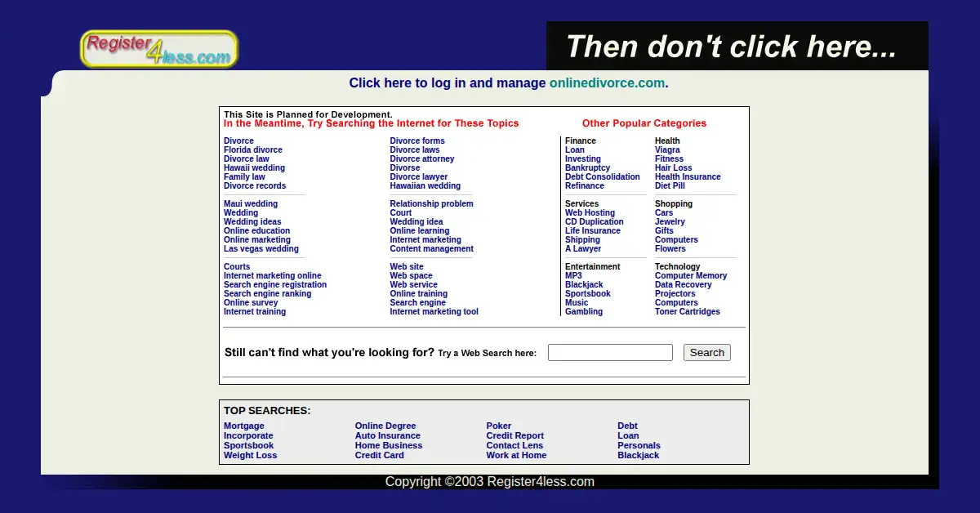Select the Data Recovery link
The height and width of the screenshot is (513, 980).
[x=684, y=285]
